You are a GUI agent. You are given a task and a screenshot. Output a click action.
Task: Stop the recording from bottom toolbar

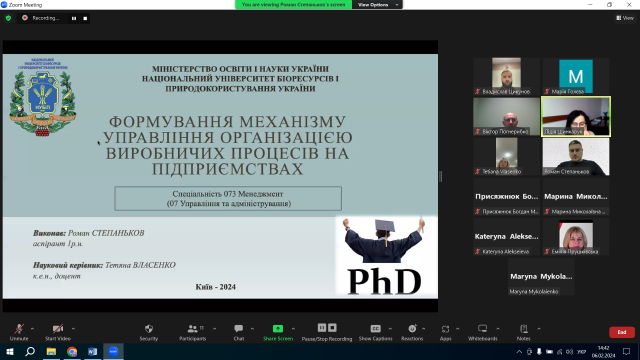(x=332, y=328)
